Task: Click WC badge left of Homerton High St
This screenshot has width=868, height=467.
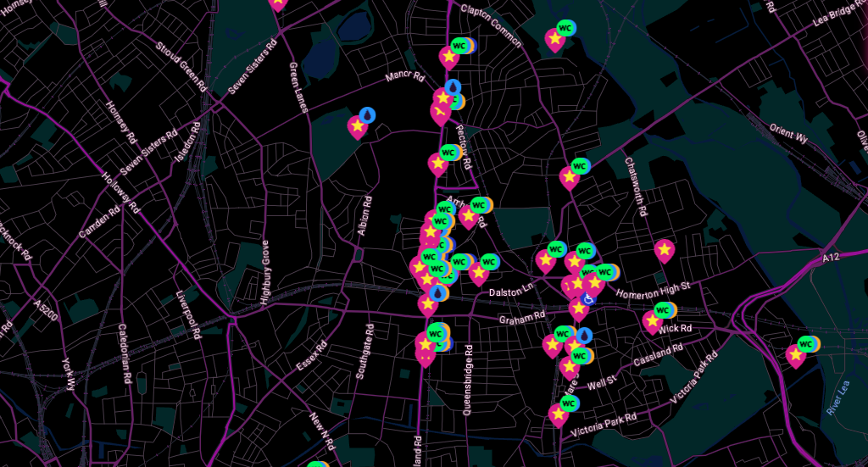Action: 605,272
